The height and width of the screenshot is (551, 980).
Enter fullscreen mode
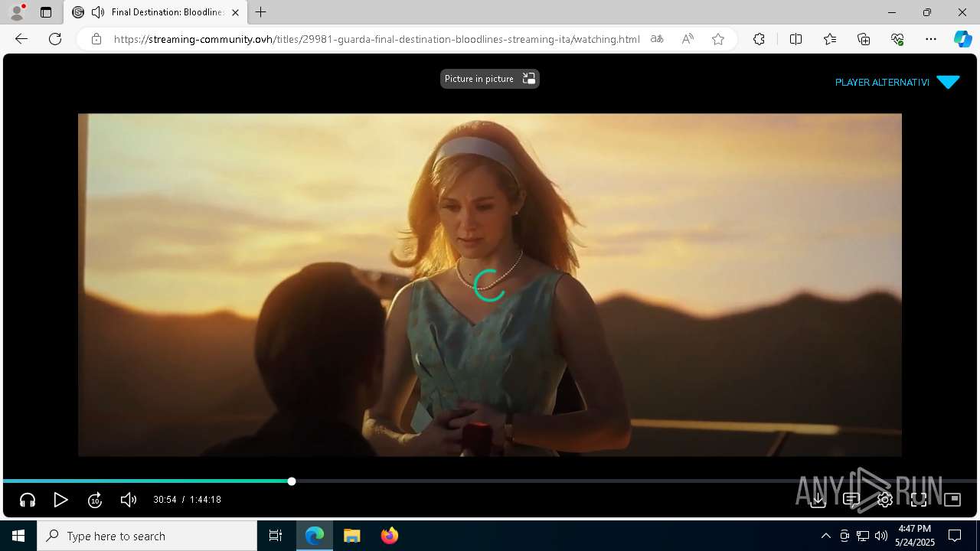[919, 500]
